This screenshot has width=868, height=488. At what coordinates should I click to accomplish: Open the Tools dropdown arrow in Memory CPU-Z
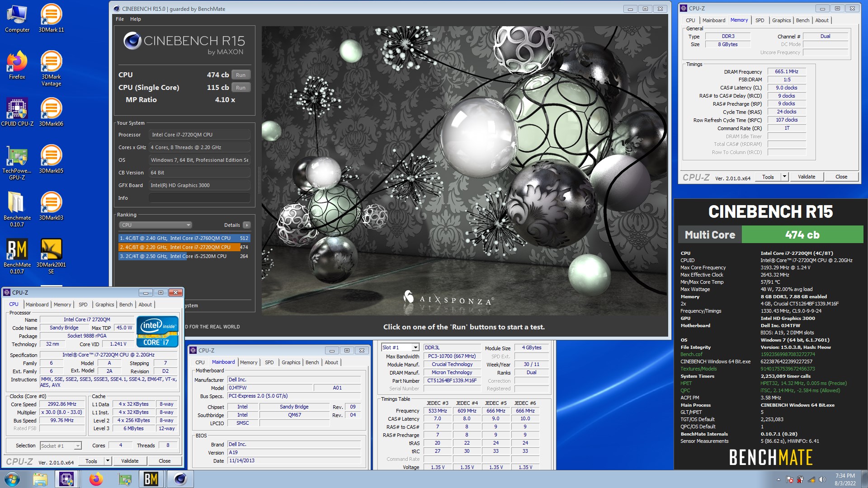point(785,177)
